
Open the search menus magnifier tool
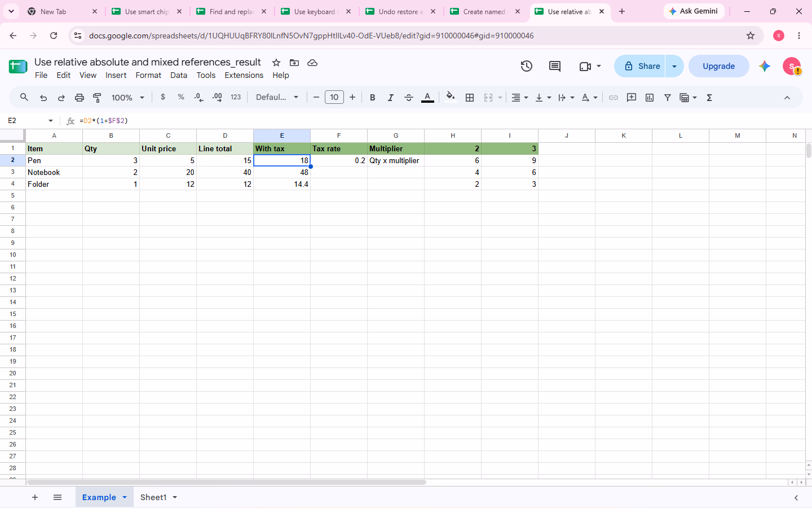coord(24,97)
